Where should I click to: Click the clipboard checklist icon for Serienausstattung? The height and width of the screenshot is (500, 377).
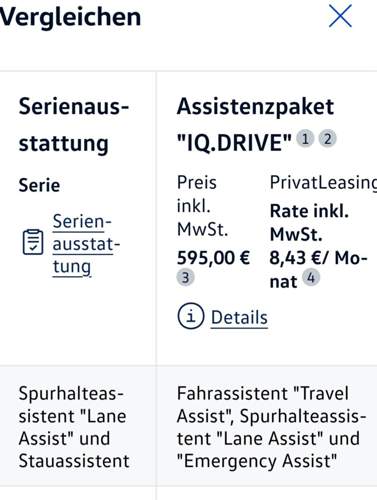[x=33, y=242]
